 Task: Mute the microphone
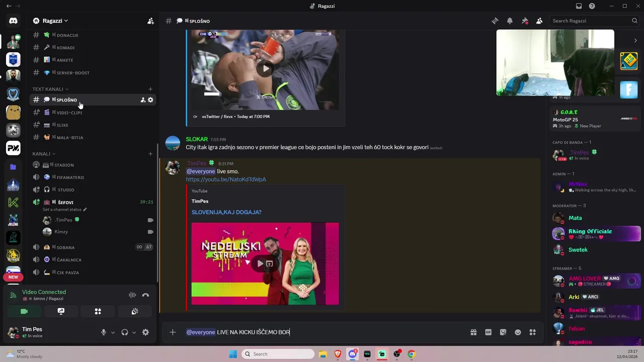[x=104, y=332]
